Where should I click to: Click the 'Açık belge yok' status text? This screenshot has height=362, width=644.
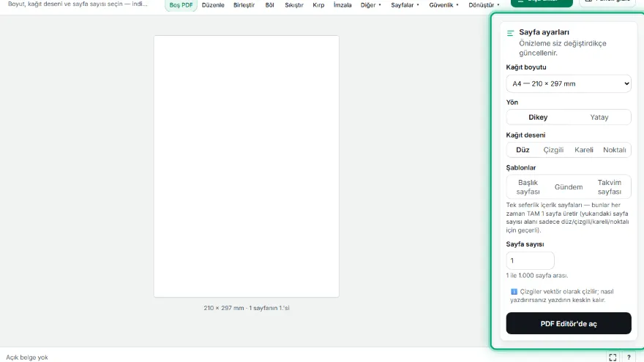pos(26,358)
